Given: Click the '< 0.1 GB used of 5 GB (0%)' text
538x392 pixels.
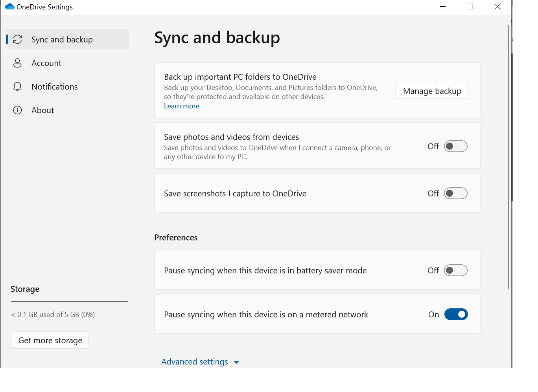Looking at the screenshot, I should point(53,315).
